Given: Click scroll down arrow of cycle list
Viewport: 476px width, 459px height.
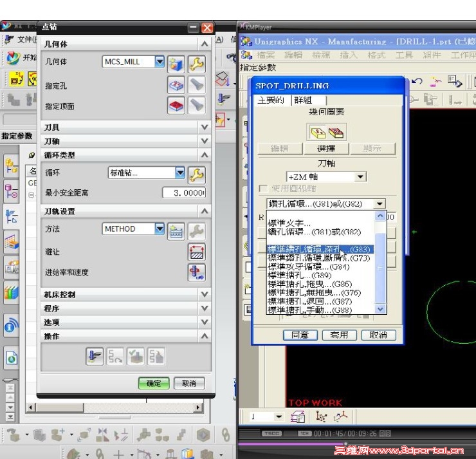Looking at the screenshot, I should [x=380, y=309].
